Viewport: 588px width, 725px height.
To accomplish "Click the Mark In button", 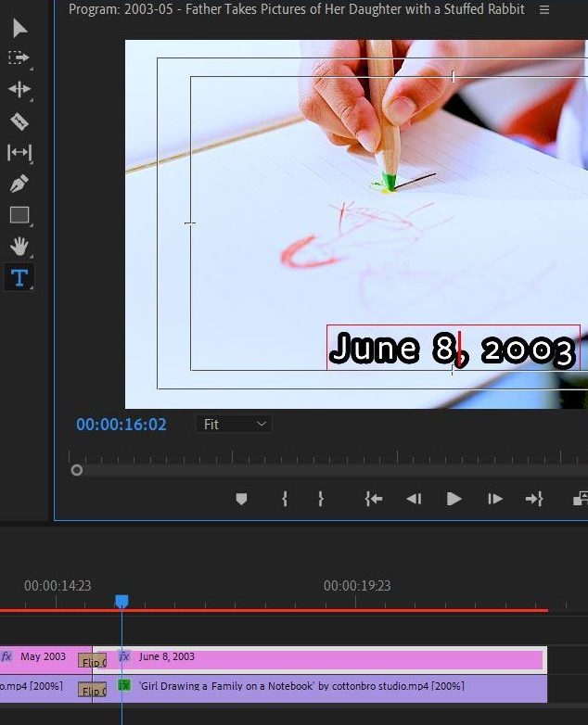I will coord(285,499).
